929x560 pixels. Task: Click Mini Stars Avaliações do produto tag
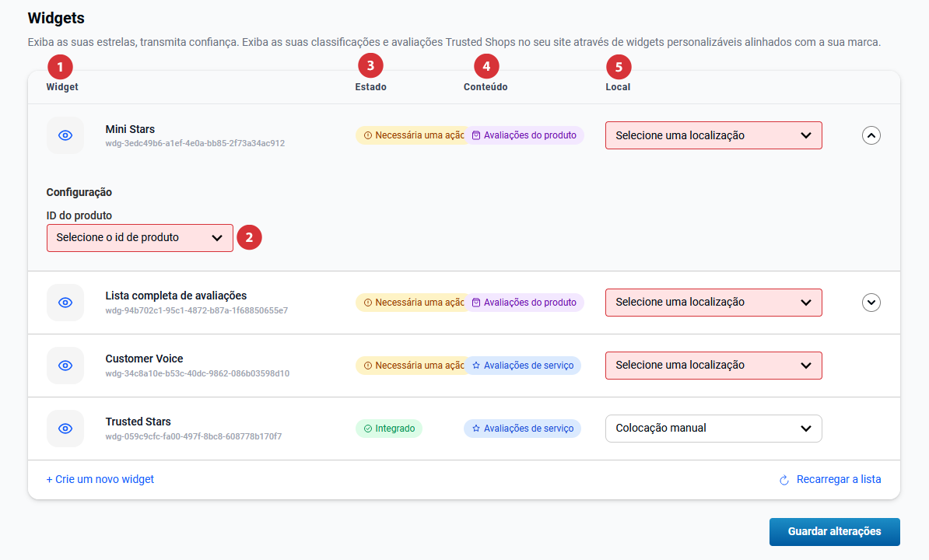(x=524, y=135)
